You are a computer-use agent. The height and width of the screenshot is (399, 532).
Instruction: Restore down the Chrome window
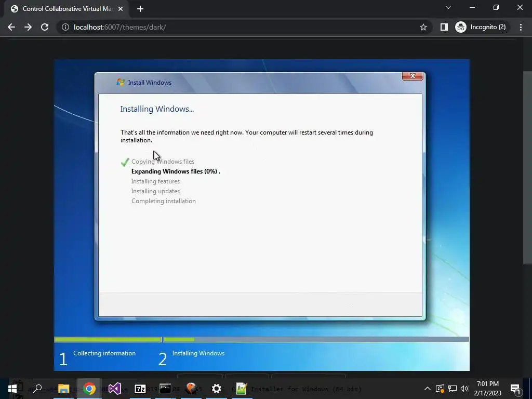(496, 7)
